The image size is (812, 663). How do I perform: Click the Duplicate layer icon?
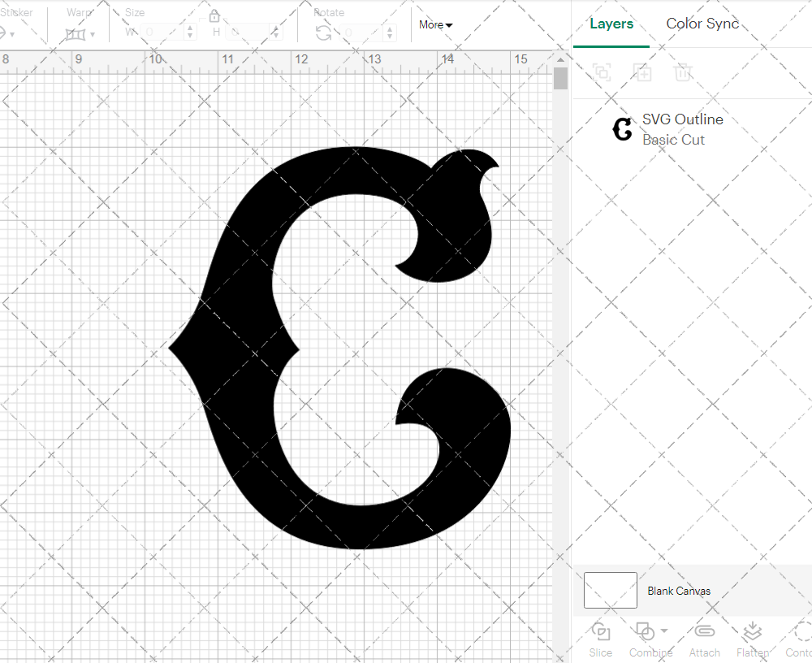pyautogui.click(x=642, y=72)
